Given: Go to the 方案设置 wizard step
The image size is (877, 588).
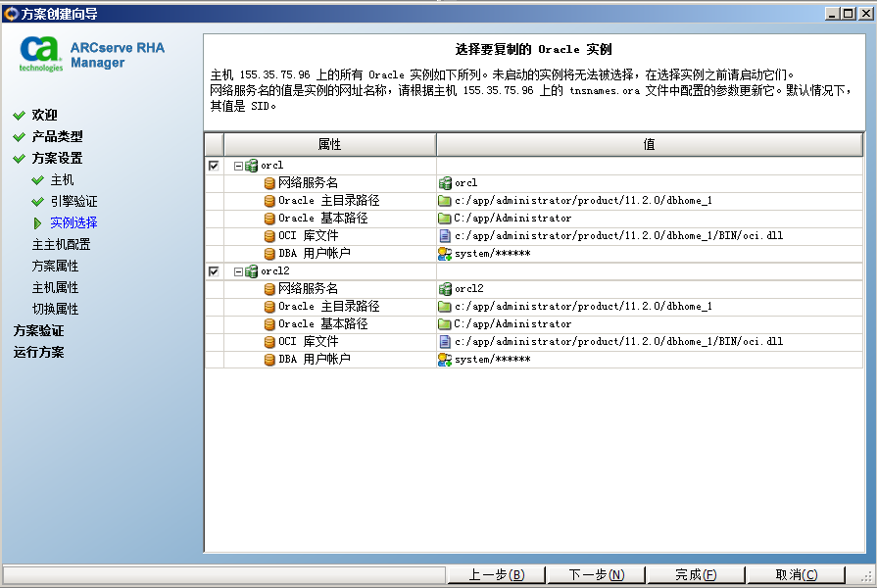Looking at the screenshot, I should (57, 159).
